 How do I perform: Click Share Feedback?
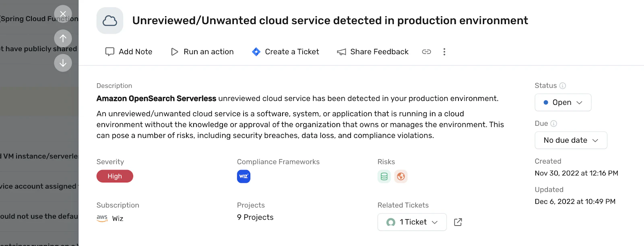(x=373, y=52)
